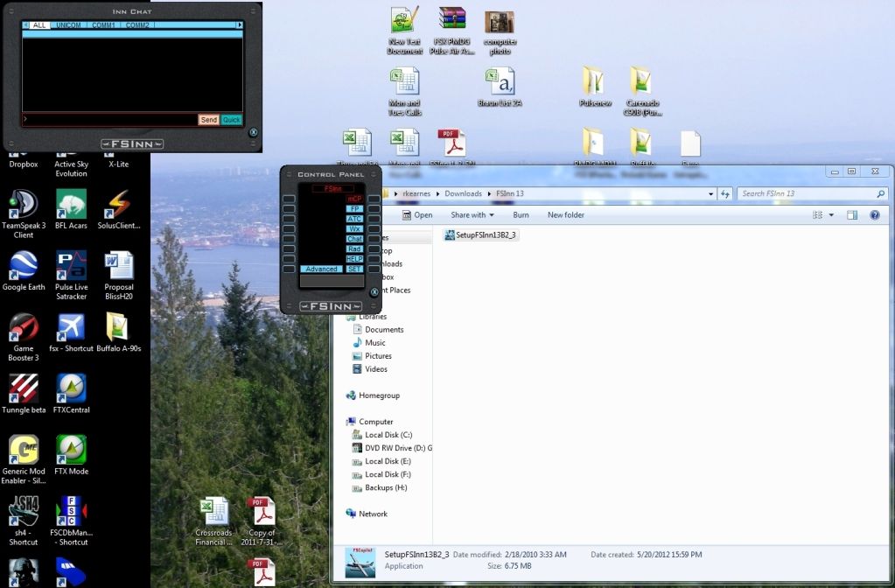Click the FSCopilot thumbnail in details pane
Image resolution: width=895 pixels, height=588 pixels.
click(360, 563)
